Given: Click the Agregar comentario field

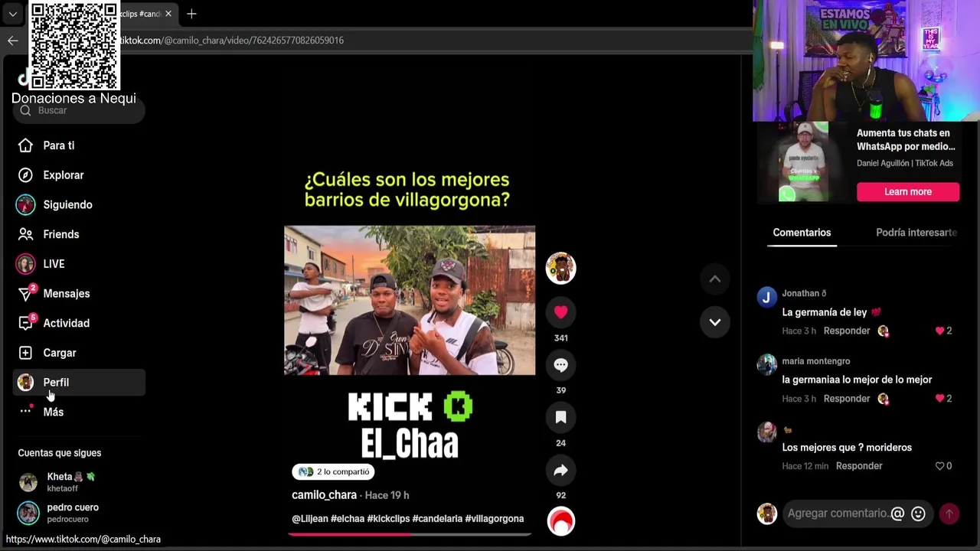Looking at the screenshot, I should click(838, 514).
